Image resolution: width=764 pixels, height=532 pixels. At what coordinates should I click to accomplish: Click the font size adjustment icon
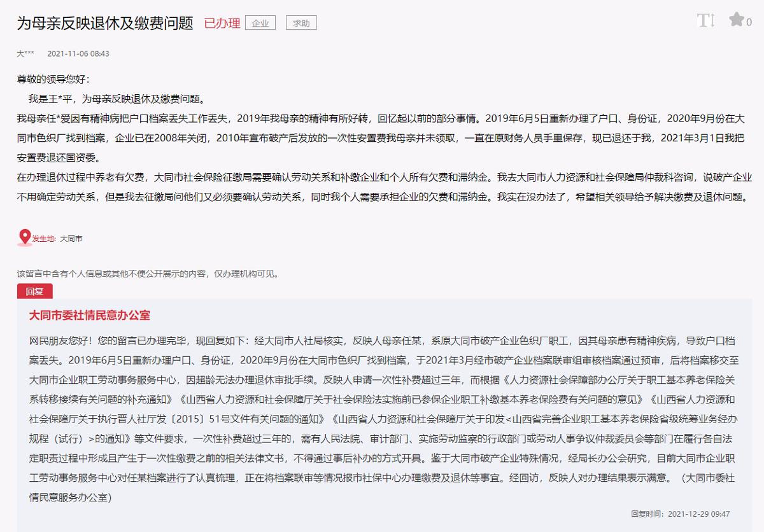pyautogui.click(x=705, y=20)
